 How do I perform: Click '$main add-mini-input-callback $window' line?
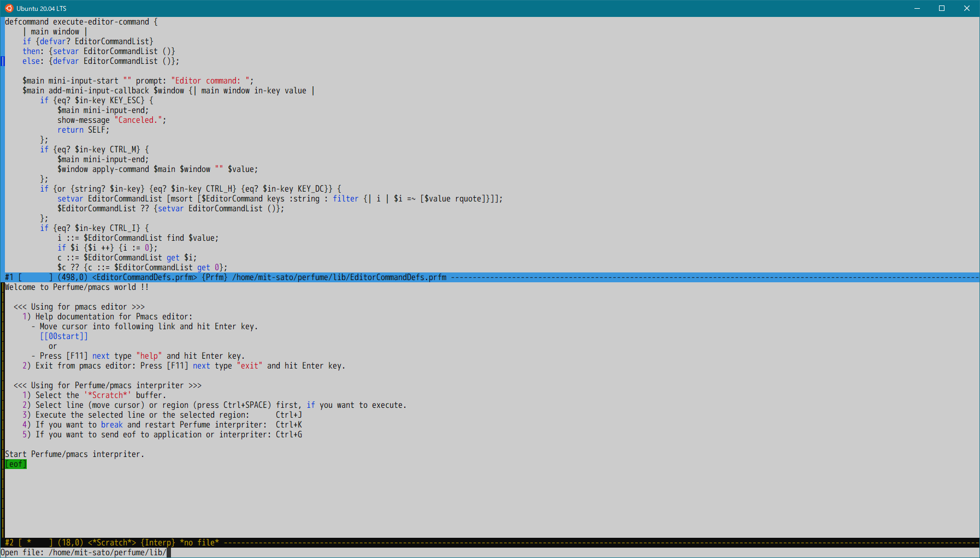168,91
